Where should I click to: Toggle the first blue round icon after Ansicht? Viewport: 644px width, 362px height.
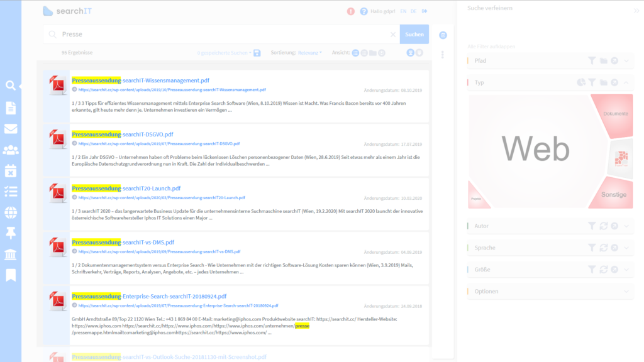(x=410, y=53)
